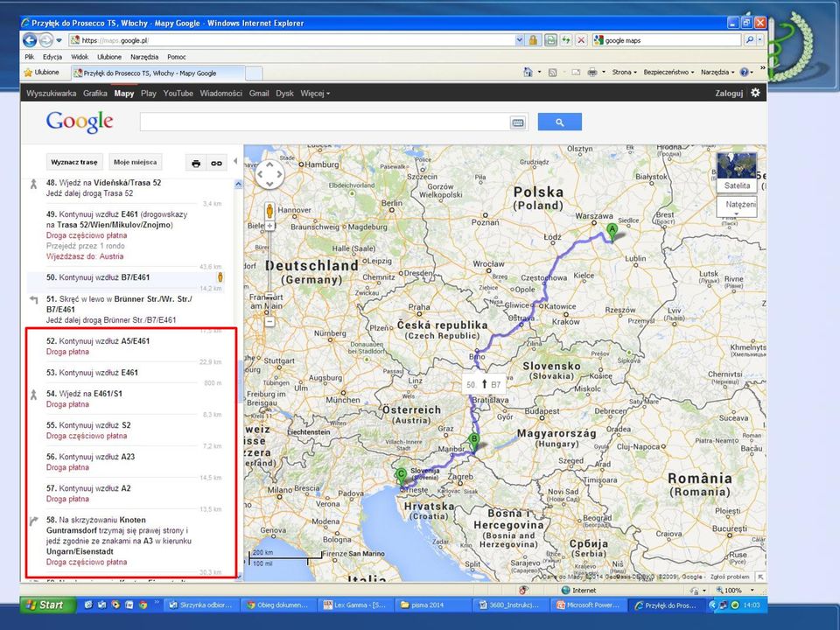The width and height of the screenshot is (840, 630).
Task: Click the RSS feeds icon in the command bar
Action: coord(552,73)
